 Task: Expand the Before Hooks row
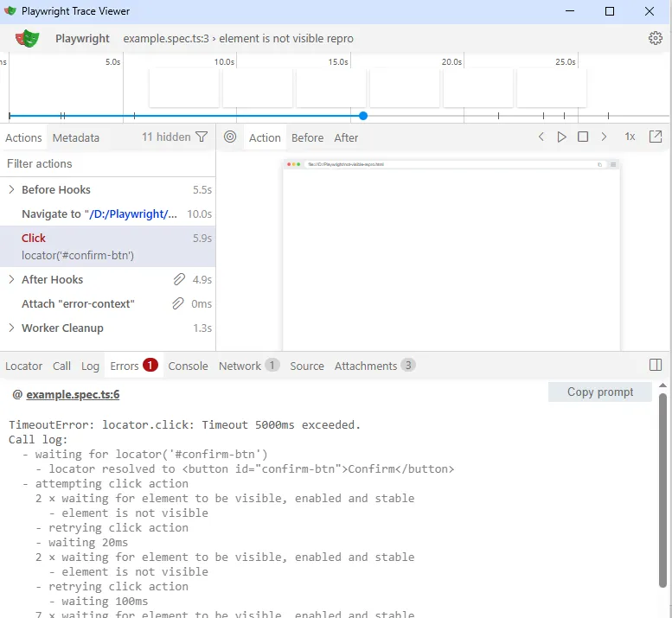[x=11, y=189]
